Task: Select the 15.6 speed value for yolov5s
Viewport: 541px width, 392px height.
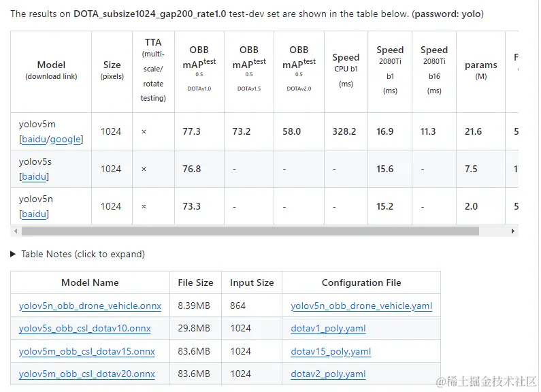Action: (384, 169)
